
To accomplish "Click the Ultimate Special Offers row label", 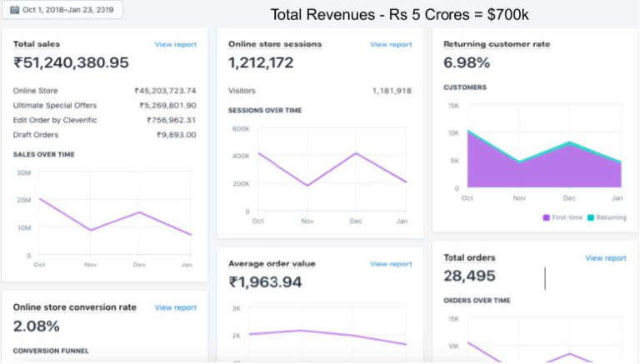I will (55, 105).
